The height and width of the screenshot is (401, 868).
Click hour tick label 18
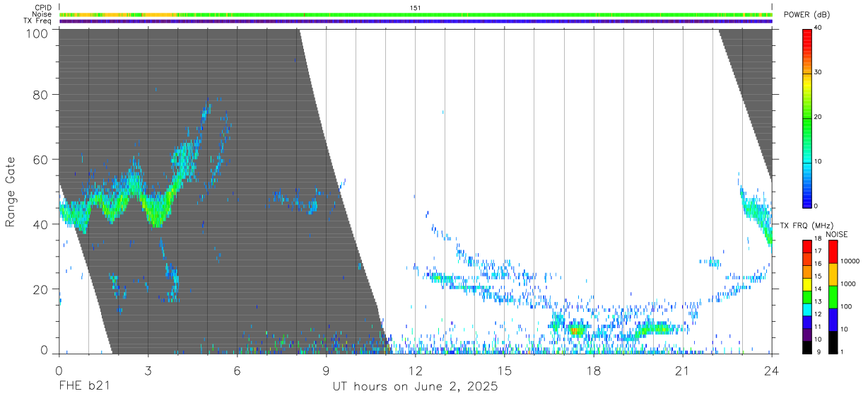tap(594, 371)
